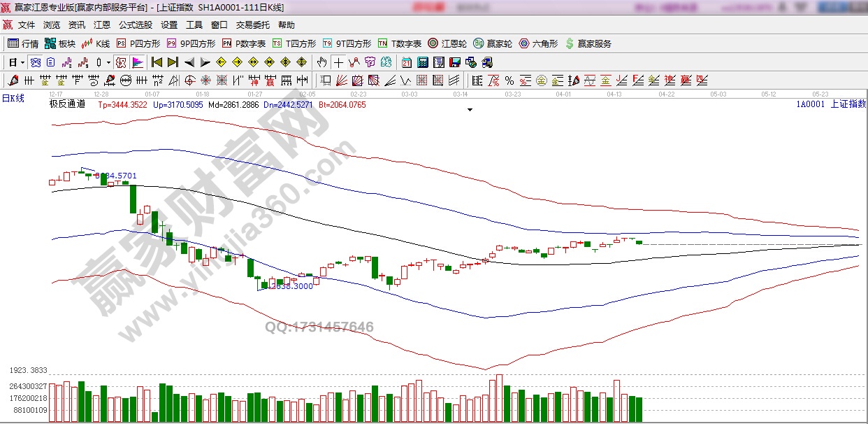Toggle the crosshair cursor button
This screenshot has height=424, width=868.
(338, 62)
